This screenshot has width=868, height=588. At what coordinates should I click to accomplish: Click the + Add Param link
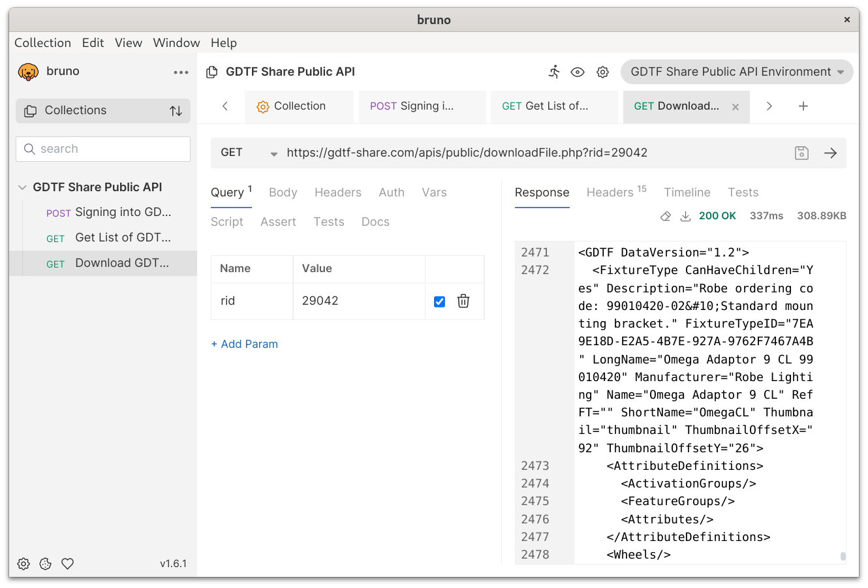244,344
